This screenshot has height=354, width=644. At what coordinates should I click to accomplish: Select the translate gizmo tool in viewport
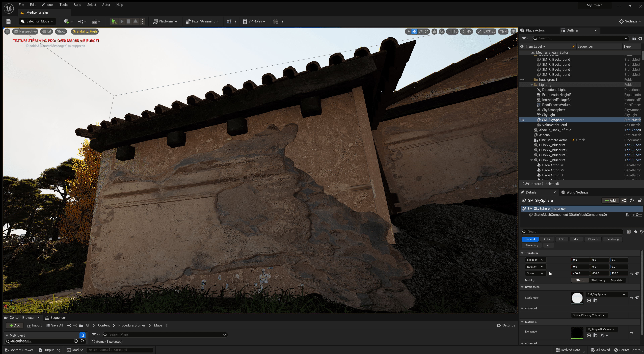pos(415,32)
